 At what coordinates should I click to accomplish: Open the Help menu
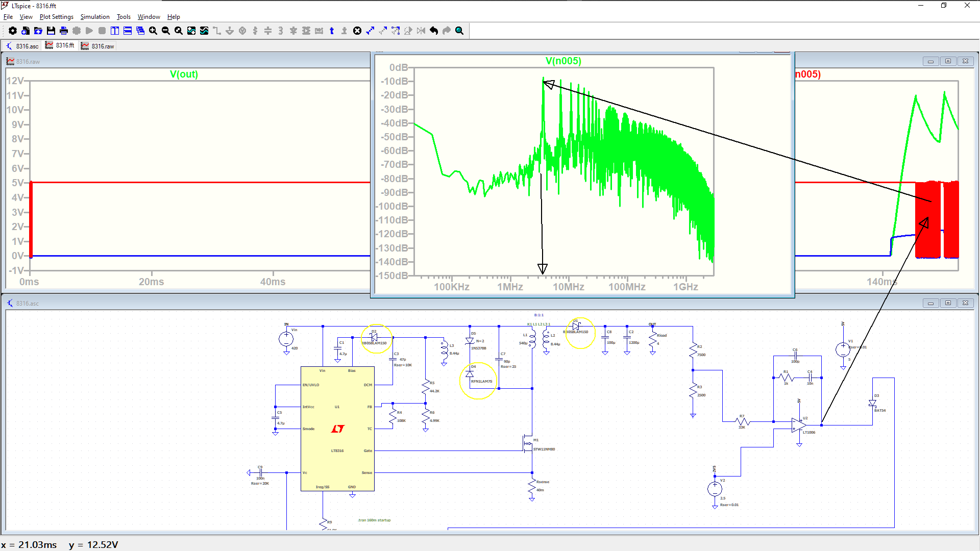(x=174, y=17)
